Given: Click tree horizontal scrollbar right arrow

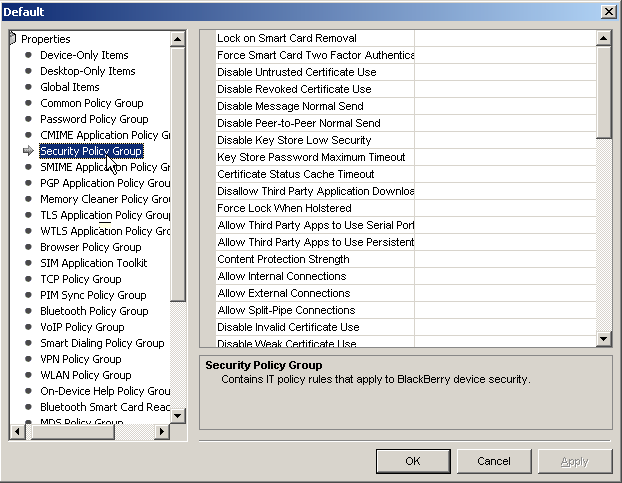Looking at the screenshot, I should coord(162,431).
